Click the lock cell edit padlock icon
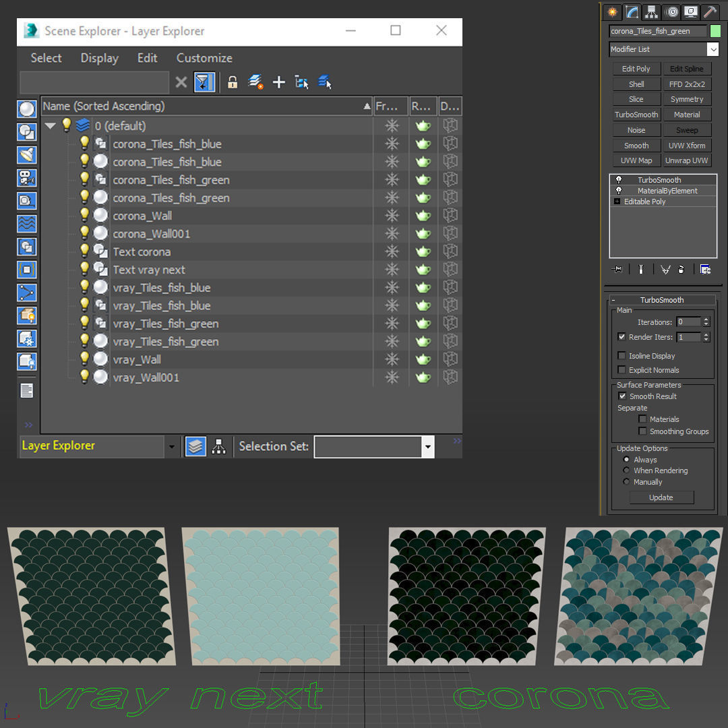 233,82
